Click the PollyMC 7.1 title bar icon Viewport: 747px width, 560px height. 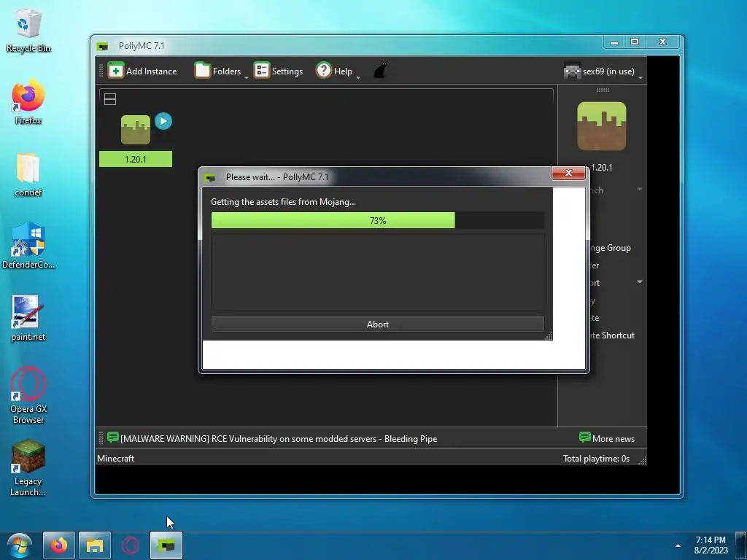pyautogui.click(x=102, y=46)
